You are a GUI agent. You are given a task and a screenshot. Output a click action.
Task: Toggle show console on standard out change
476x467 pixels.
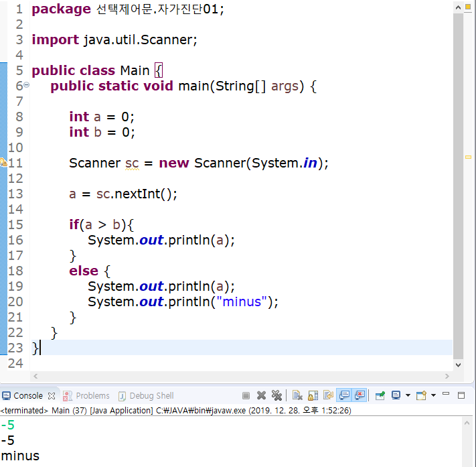coord(344,395)
